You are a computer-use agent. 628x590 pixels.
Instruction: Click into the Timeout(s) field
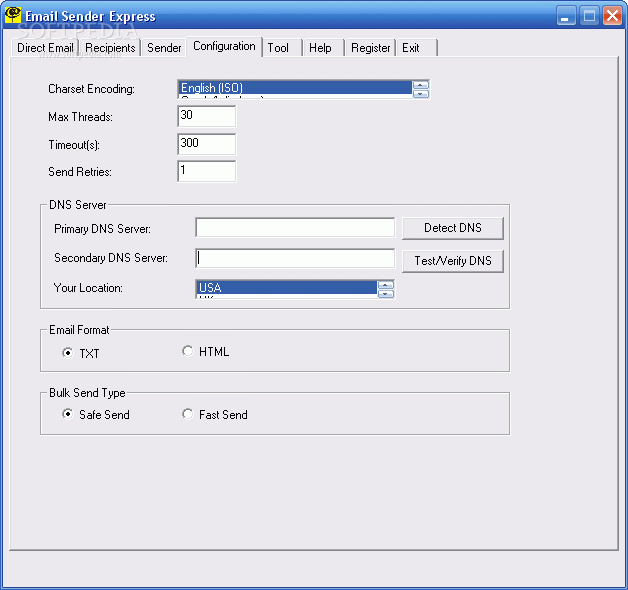207,144
